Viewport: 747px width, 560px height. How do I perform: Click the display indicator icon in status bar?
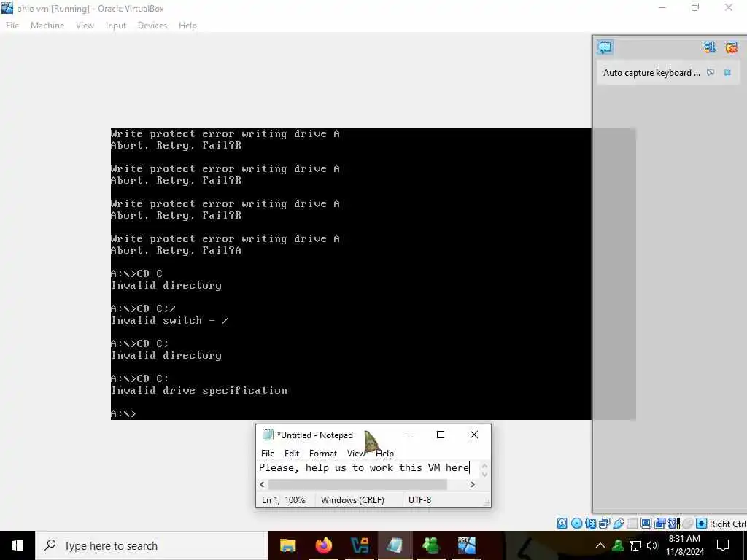pyautogui.click(x=646, y=524)
